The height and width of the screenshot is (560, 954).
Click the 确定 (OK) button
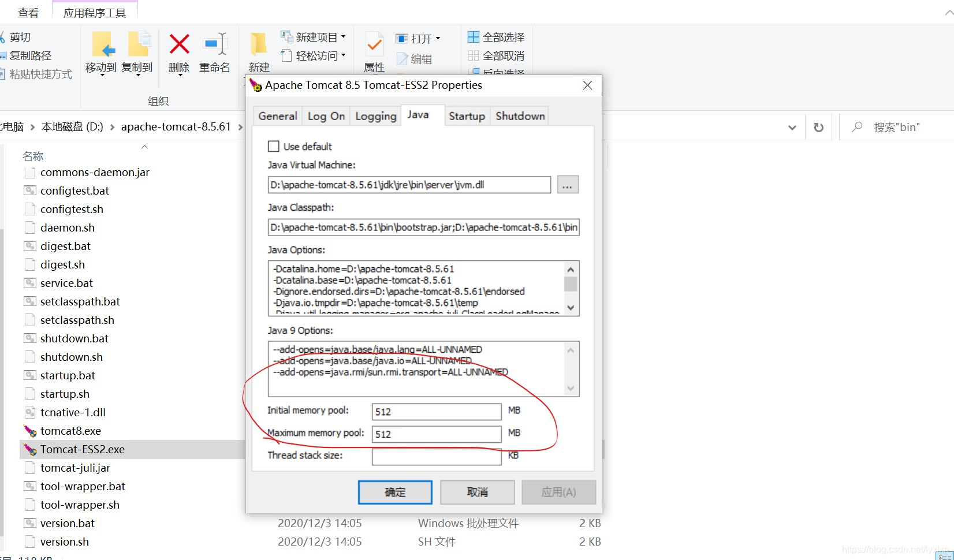395,492
